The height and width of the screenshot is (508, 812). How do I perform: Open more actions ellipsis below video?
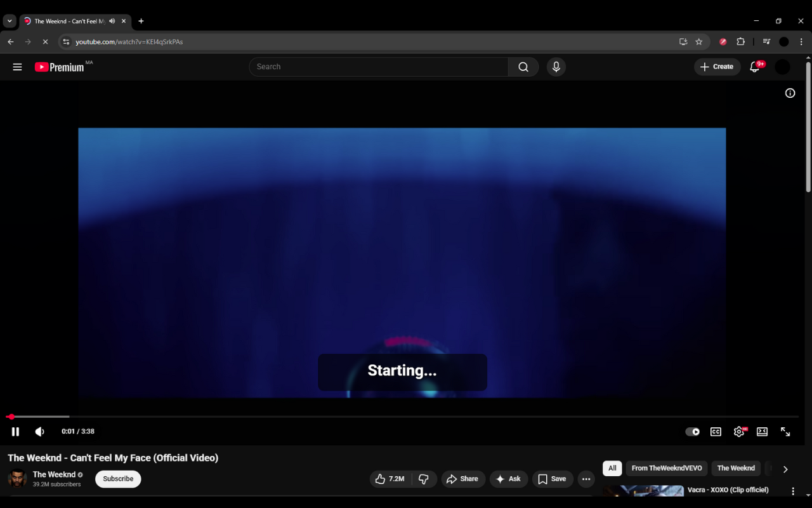pos(586,479)
